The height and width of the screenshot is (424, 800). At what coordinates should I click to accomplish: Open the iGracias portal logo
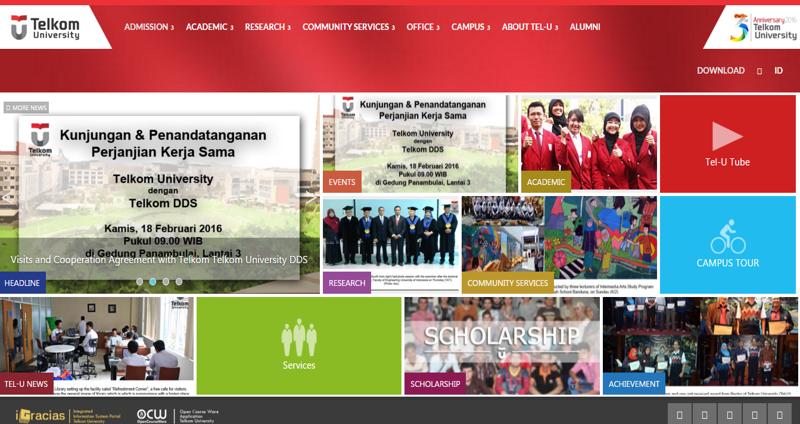[x=68, y=415]
